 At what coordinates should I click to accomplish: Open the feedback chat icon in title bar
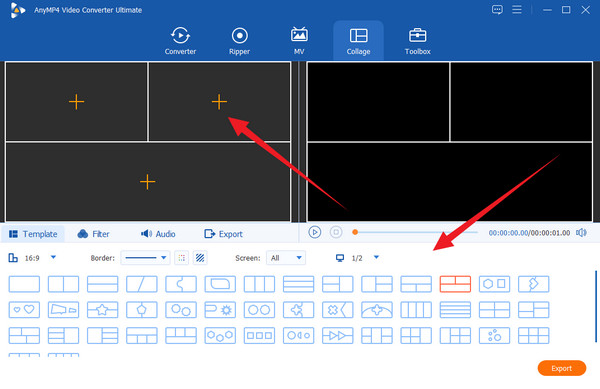(497, 10)
